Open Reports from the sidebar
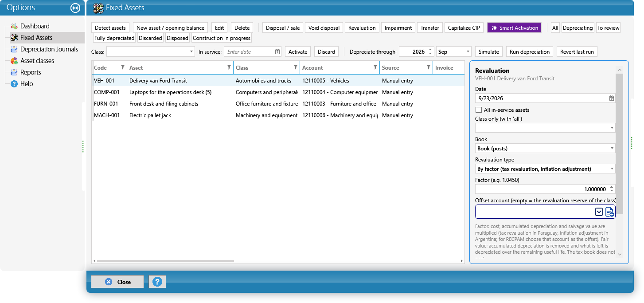Viewport: 644px width, 303px height. tap(31, 72)
